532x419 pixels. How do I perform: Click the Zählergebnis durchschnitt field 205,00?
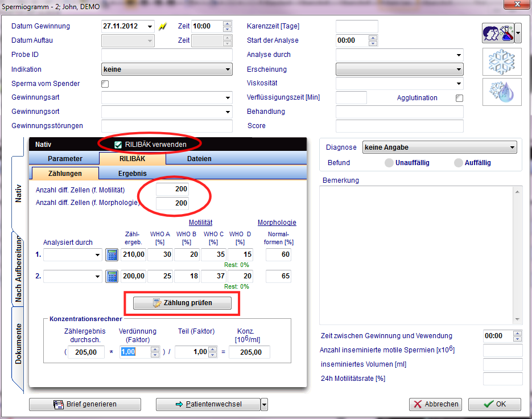pos(85,352)
